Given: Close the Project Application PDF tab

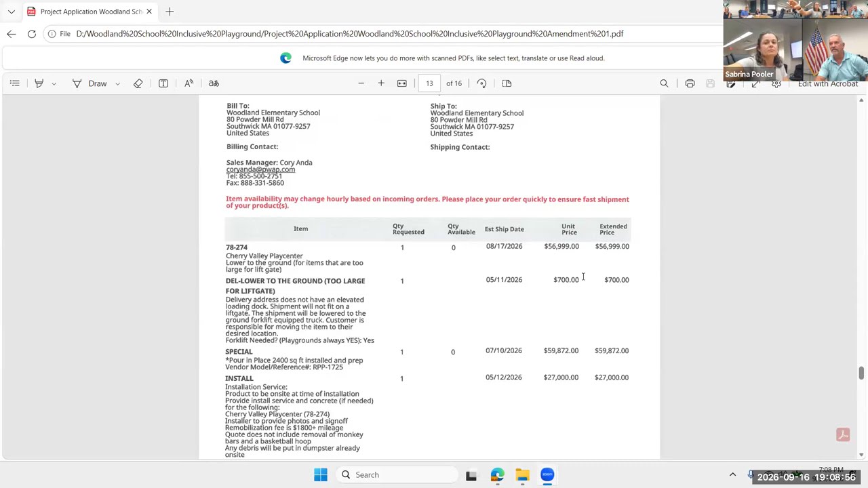Looking at the screenshot, I should 149,12.
